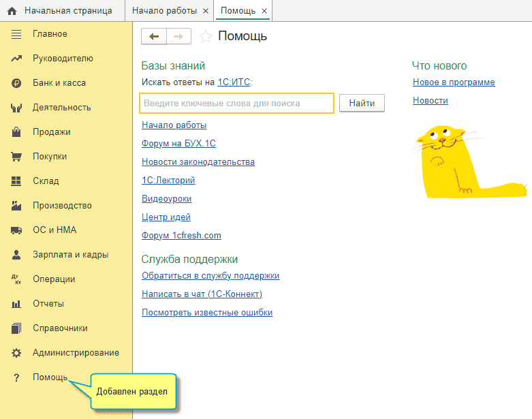Click the bar chart icon for Отчеты
Viewport: 532px width, 419px height.
click(x=16, y=304)
